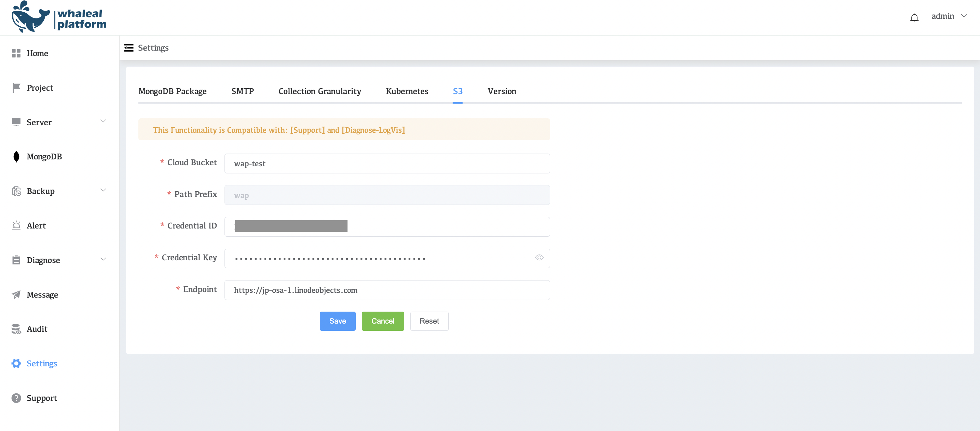Show Credential Key using the eye icon
The height and width of the screenshot is (431, 980).
(x=539, y=258)
